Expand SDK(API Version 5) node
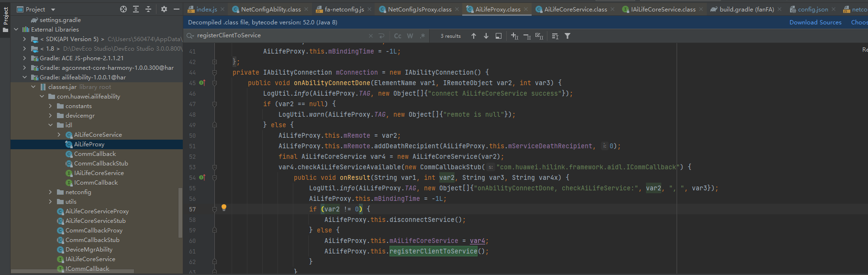 tap(25, 39)
